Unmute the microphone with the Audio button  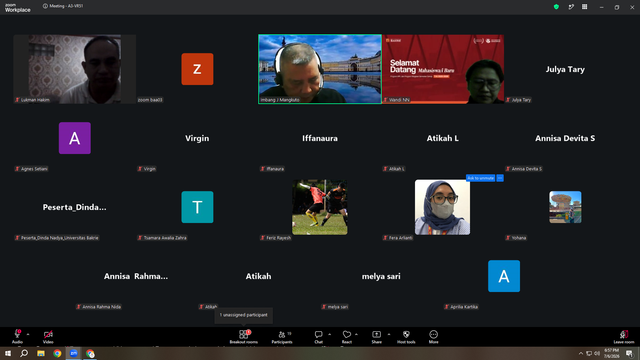click(x=17, y=337)
